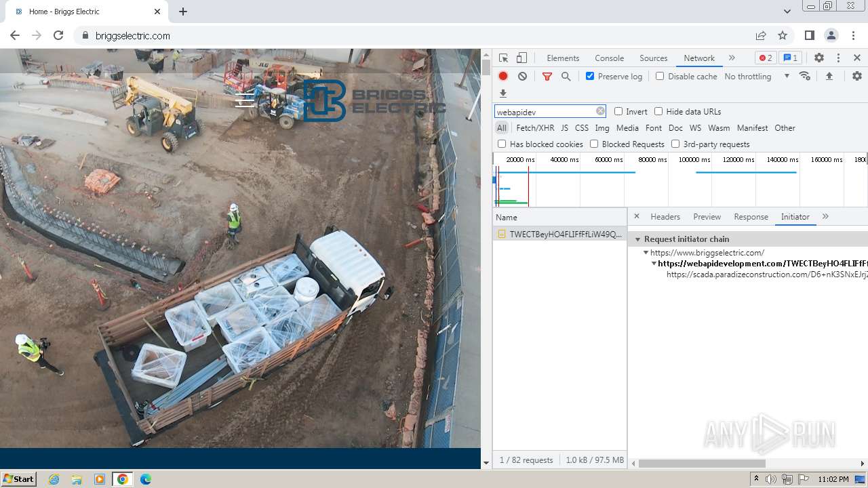Image resolution: width=868 pixels, height=488 pixels.
Task: Bookmark this page with star icon
Action: [x=783, y=35]
